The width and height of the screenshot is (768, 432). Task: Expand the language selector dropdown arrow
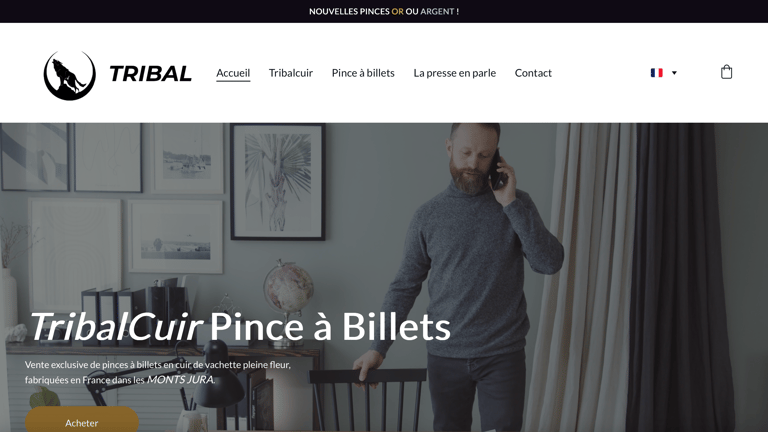(674, 72)
